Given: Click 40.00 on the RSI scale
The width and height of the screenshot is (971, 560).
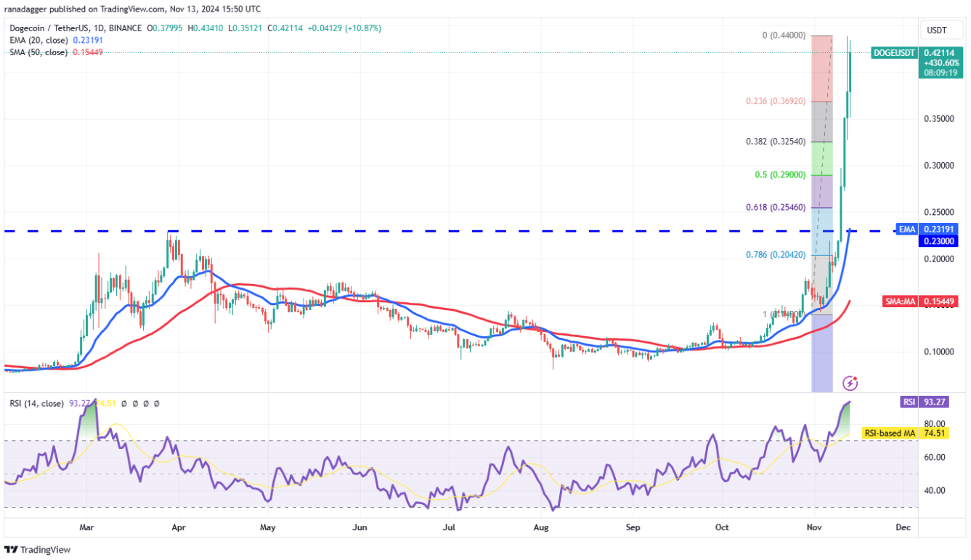Looking at the screenshot, I should [934, 490].
